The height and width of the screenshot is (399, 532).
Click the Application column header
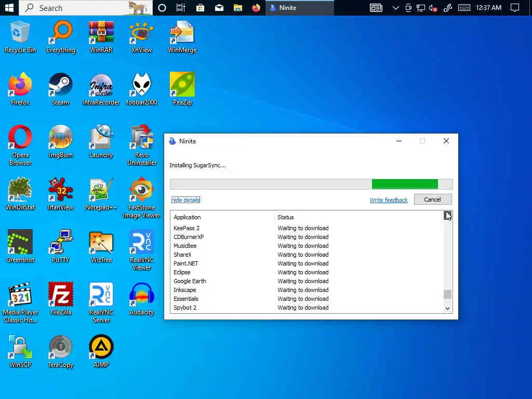(222, 217)
